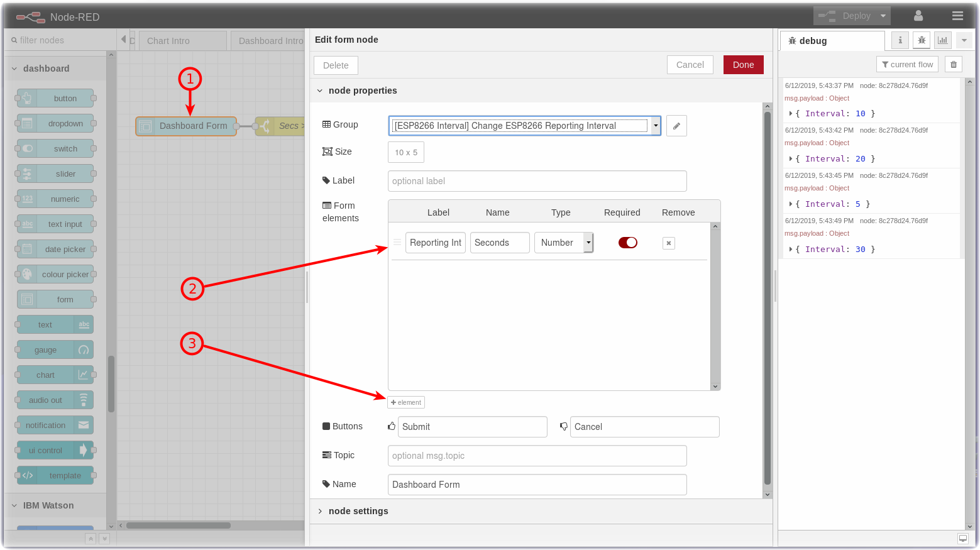This screenshot has width=980, height=550.
Task: Click the Seconds name field
Action: coord(500,243)
